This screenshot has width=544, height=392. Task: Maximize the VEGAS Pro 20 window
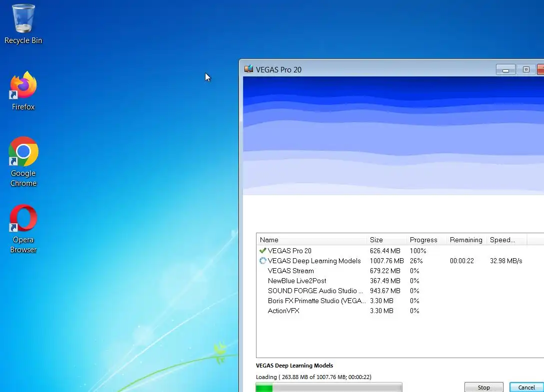click(526, 70)
